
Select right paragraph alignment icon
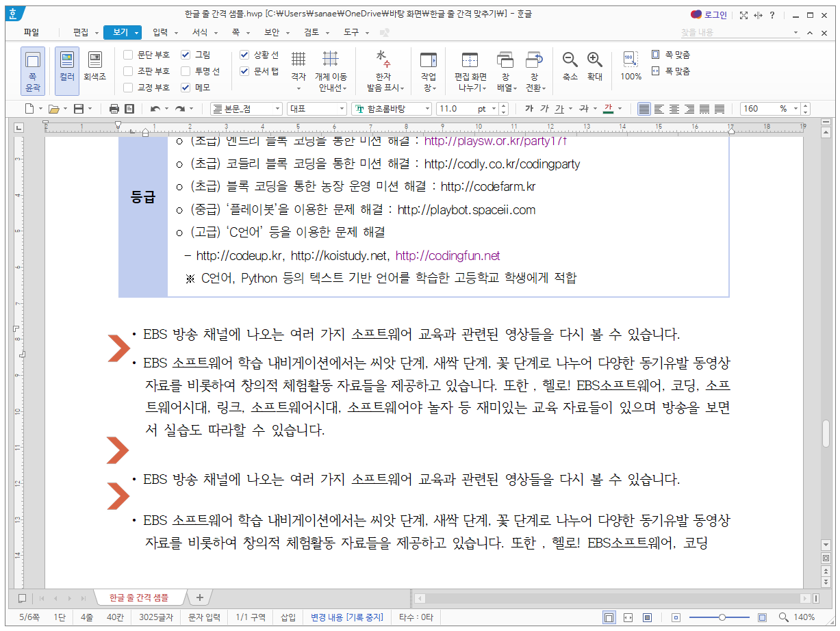coord(689,109)
